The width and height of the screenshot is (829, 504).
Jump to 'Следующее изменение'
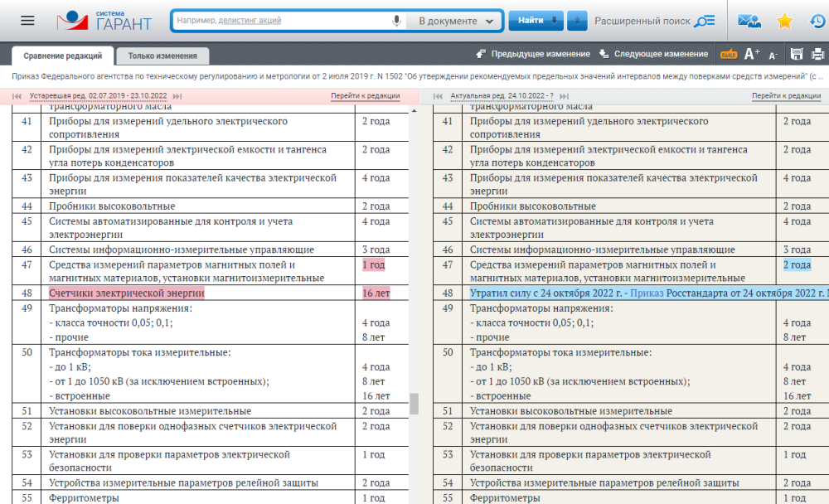pyautogui.click(x=653, y=55)
